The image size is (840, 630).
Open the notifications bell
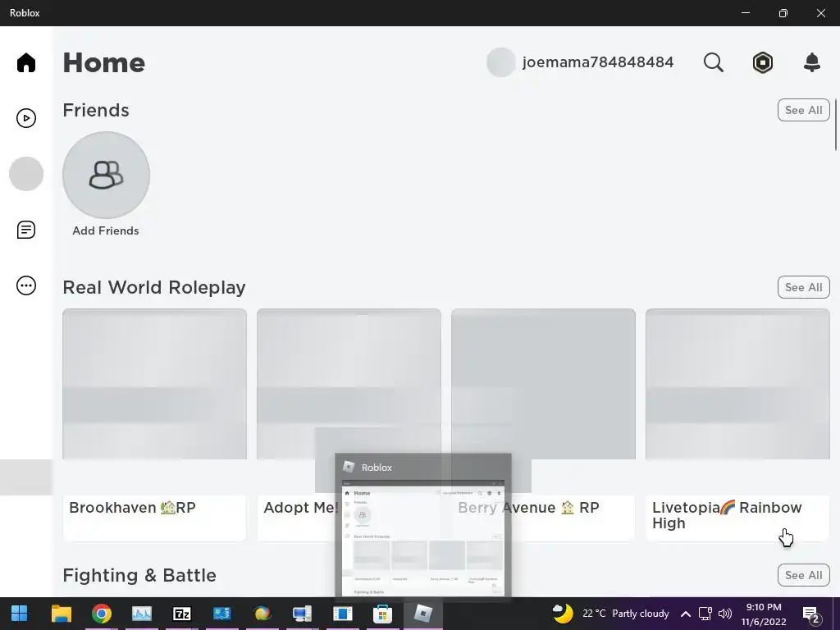812,62
